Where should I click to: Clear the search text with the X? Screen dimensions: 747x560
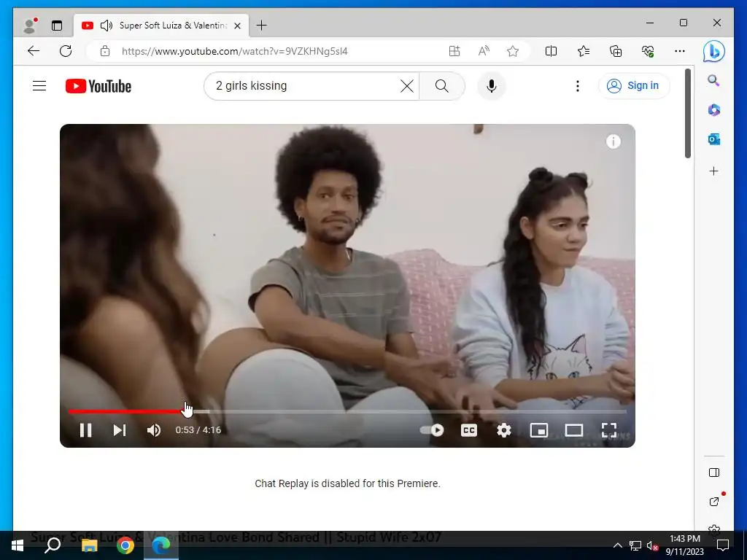[407, 86]
